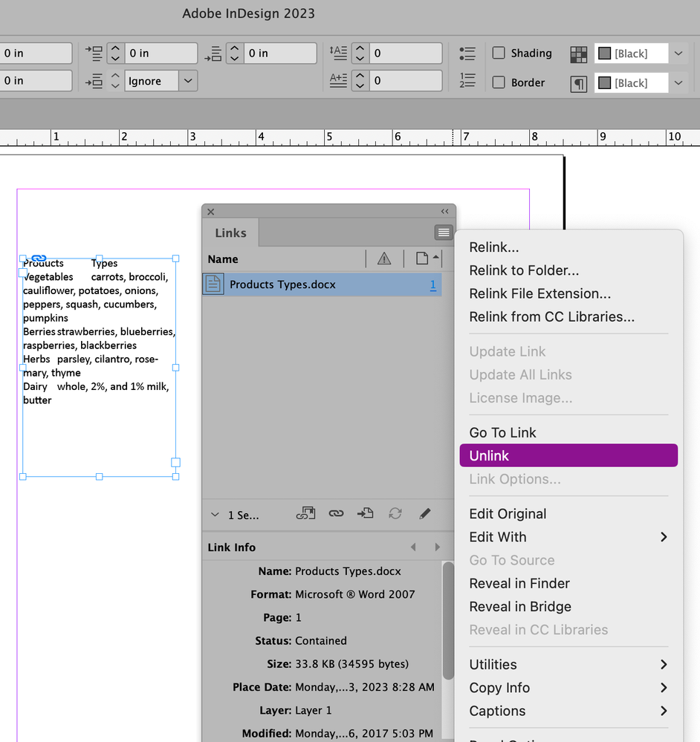Select Products Types.docx row in Links list

pos(322,284)
